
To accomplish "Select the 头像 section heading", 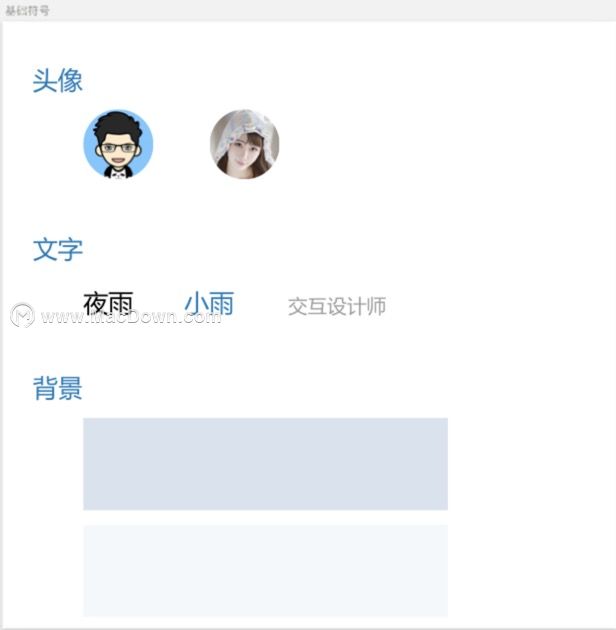I will tap(58, 81).
